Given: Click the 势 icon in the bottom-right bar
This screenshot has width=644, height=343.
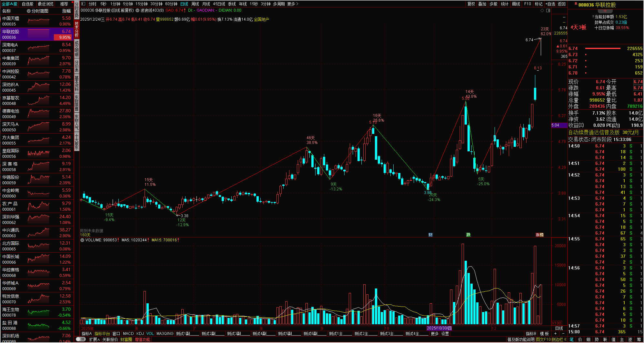Looking at the screenshot, I should pyautogui.click(x=597, y=339).
